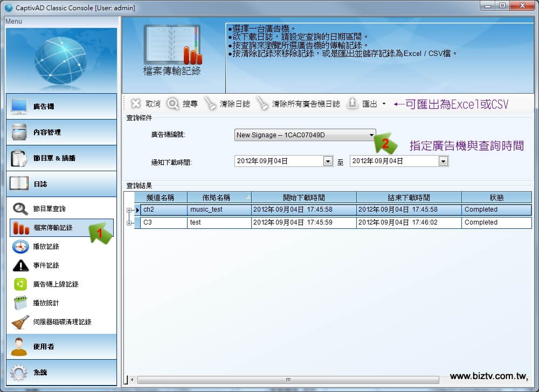Screen dimensions: 539x392
Task: Expand the ch2 row plus box
Action: (x=129, y=210)
